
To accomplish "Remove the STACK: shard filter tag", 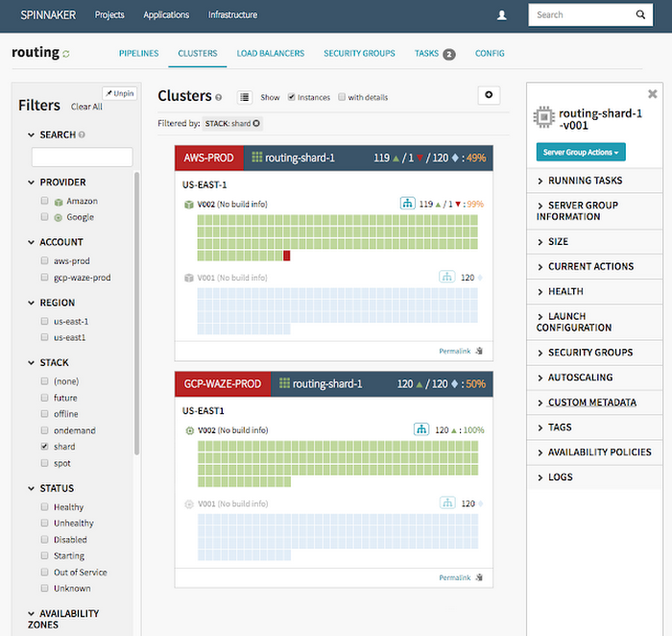I will tap(256, 124).
